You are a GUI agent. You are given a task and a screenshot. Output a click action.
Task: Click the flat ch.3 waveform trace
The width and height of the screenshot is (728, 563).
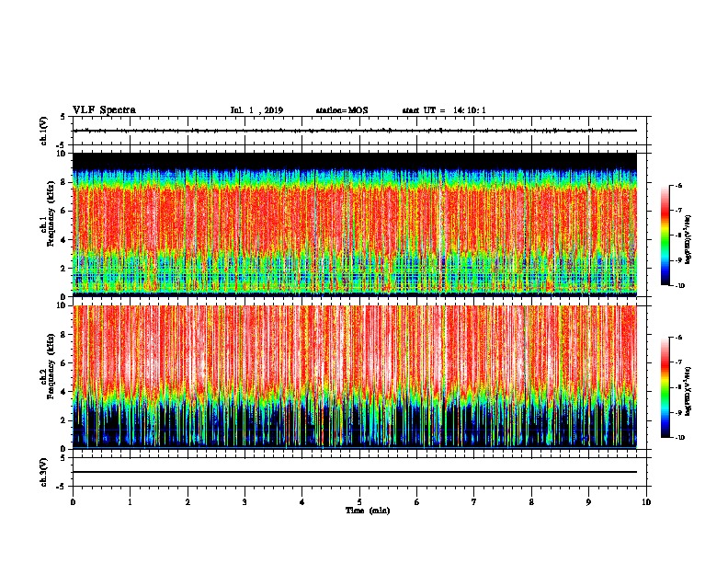(355, 472)
